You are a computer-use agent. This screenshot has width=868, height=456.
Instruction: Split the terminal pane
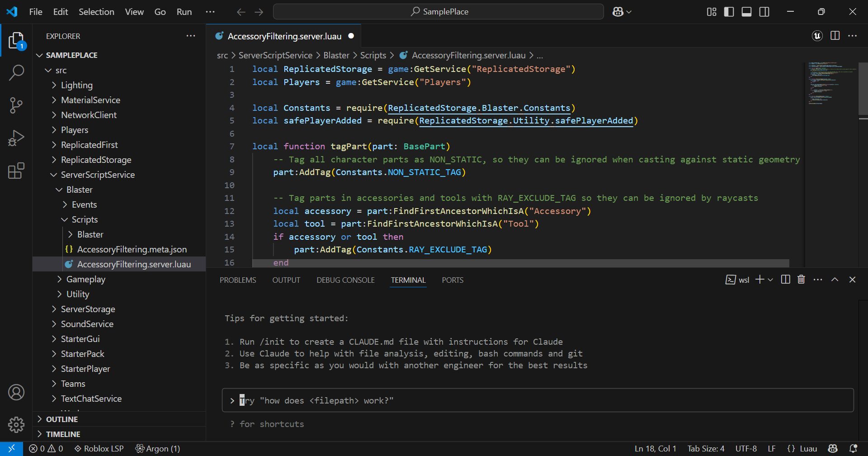786,280
